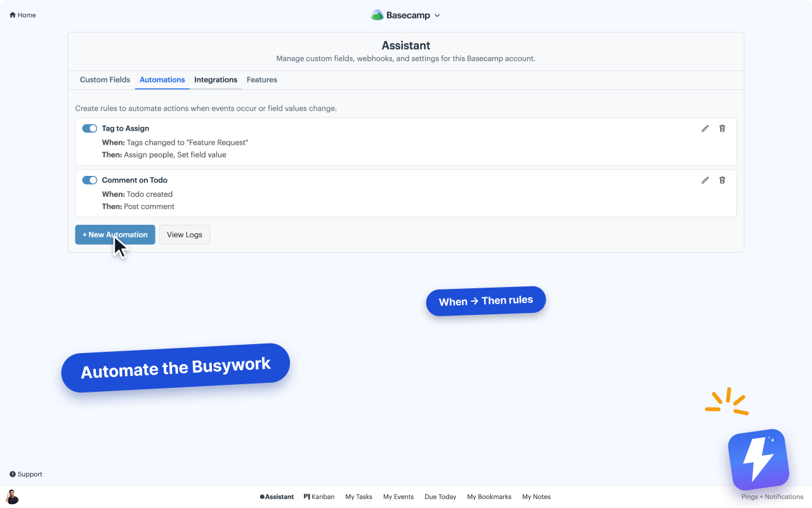Image resolution: width=812 pixels, height=508 pixels.
Task: Open Kanban in bottom bar
Action: click(x=319, y=497)
